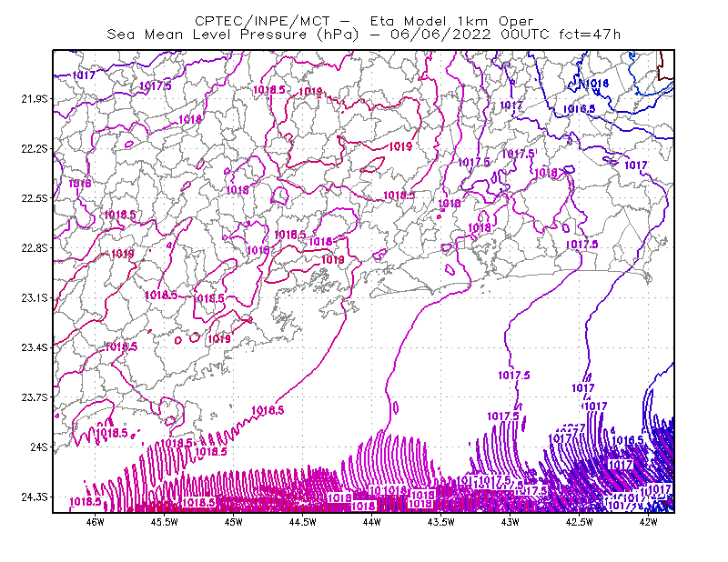Screen dimensions: 728x562
Task: Select the 45.5W longitude axis label
Action: pyautogui.click(x=165, y=522)
